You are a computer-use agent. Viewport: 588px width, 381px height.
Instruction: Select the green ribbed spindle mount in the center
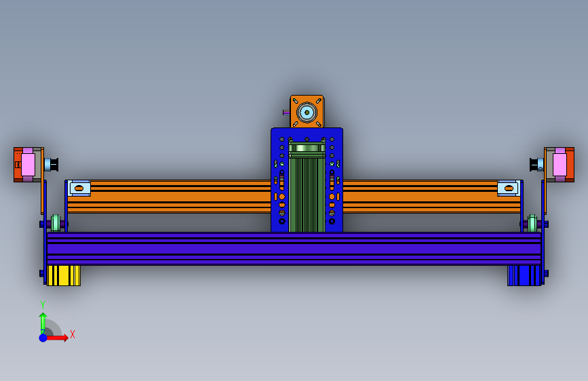point(307,188)
